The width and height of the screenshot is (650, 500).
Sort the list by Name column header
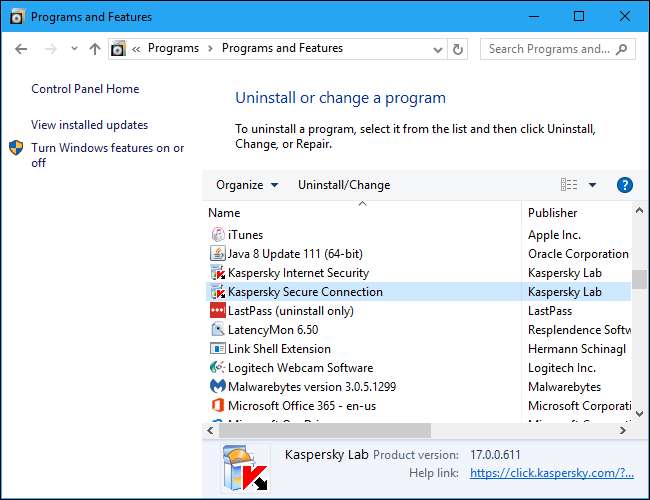[225, 213]
